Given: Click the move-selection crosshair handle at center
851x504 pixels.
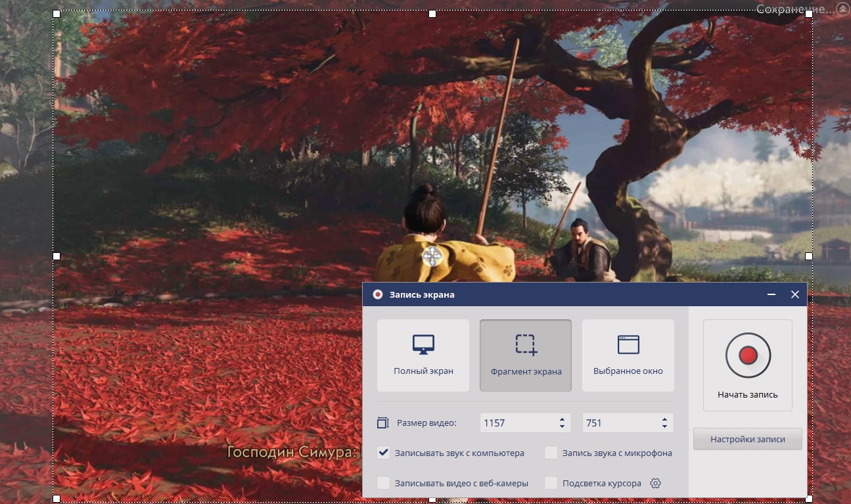Looking at the screenshot, I should pyautogui.click(x=432, y=256).
